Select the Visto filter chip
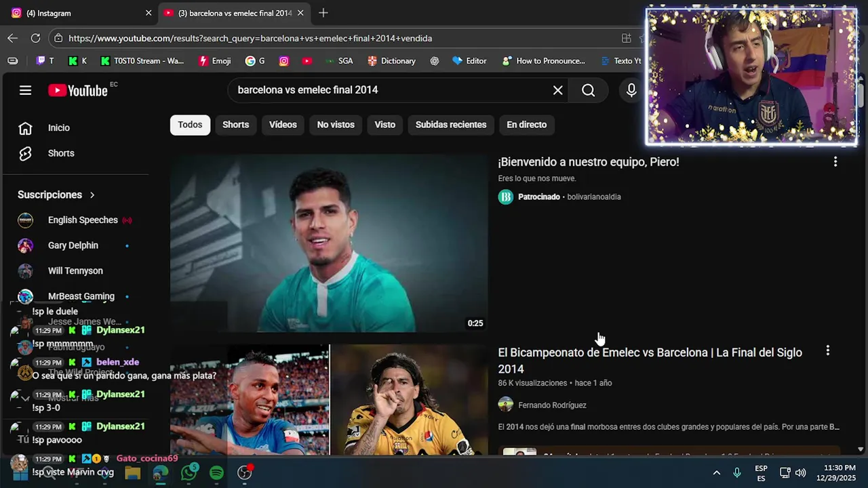The image size is (868, 488). click(384, 125)
